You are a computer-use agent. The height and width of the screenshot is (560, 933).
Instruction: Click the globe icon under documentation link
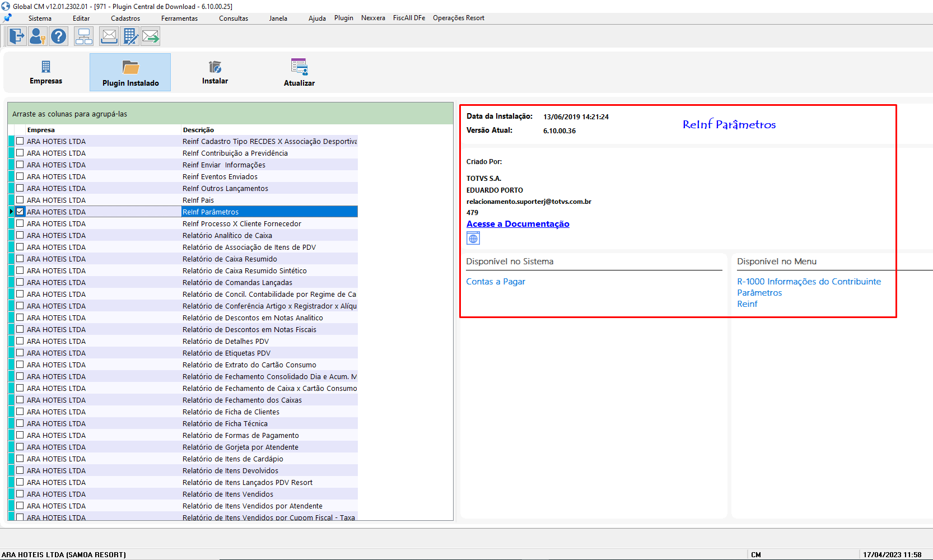pos(473,239)
